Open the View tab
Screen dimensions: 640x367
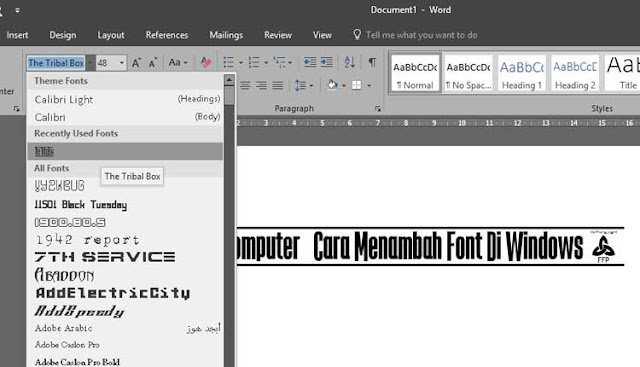point(322,35)
